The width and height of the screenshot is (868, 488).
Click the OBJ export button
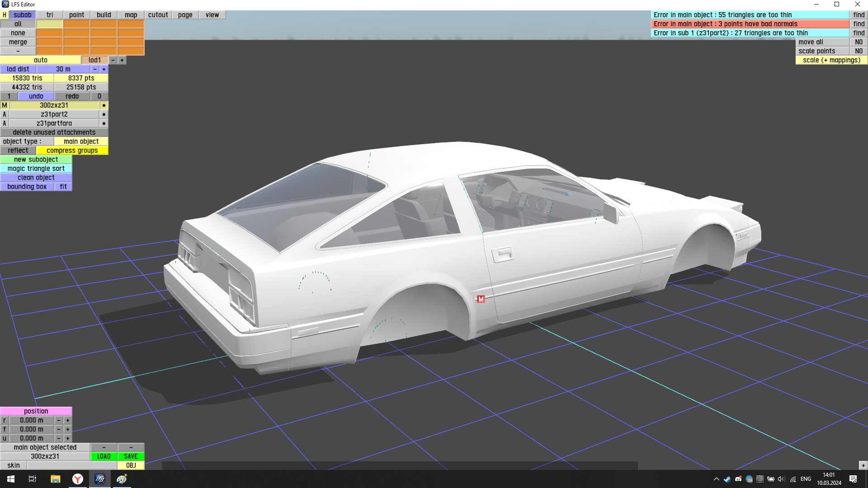coord(131,465)
